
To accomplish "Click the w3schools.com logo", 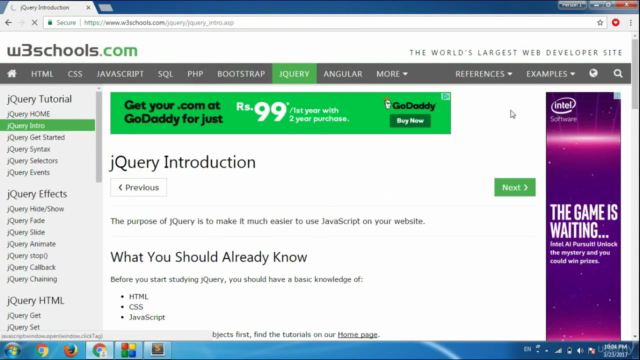I will tap(72, 51).
